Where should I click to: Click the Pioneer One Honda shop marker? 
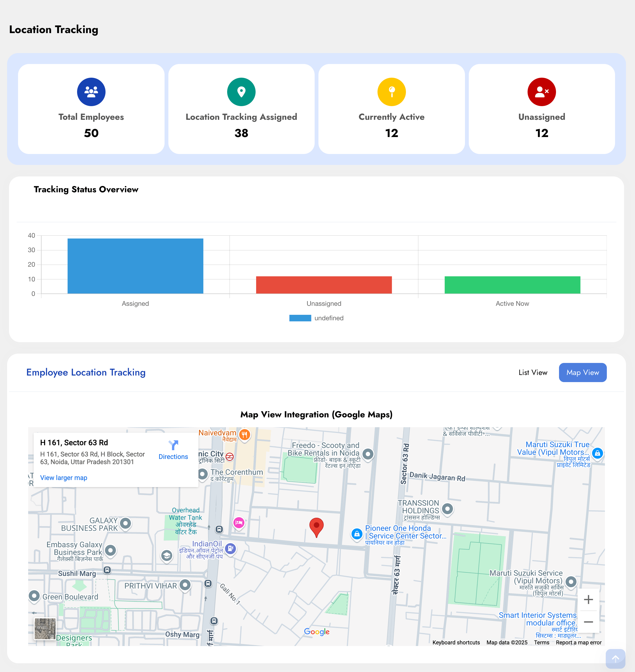click(356, 534)
